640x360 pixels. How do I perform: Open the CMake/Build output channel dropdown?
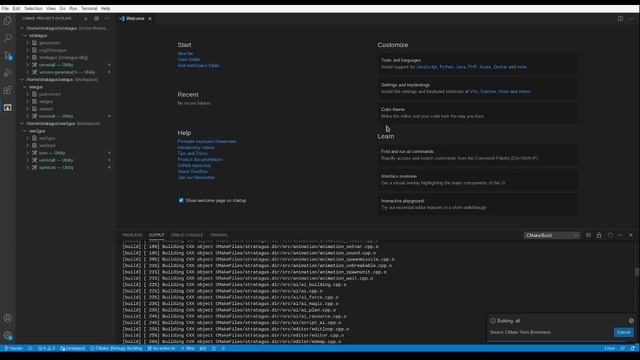click(x=552, y=236)
